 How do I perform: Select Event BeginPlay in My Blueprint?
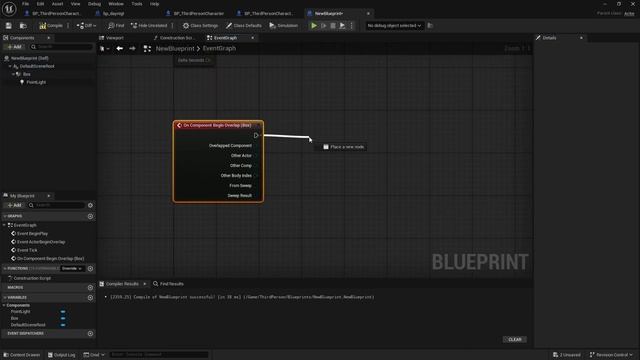click(x=32, y=234)
